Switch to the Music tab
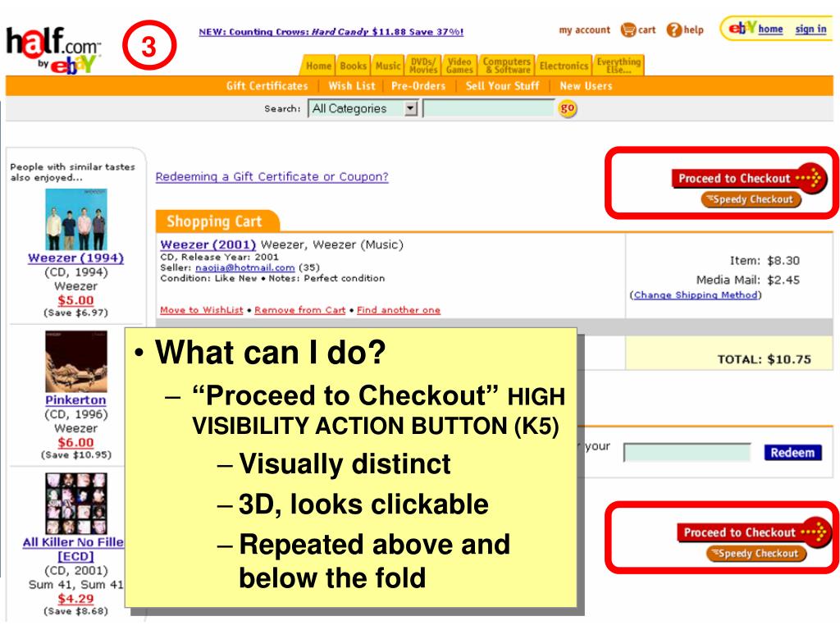The image size is (840, 630). click(388, 66)
